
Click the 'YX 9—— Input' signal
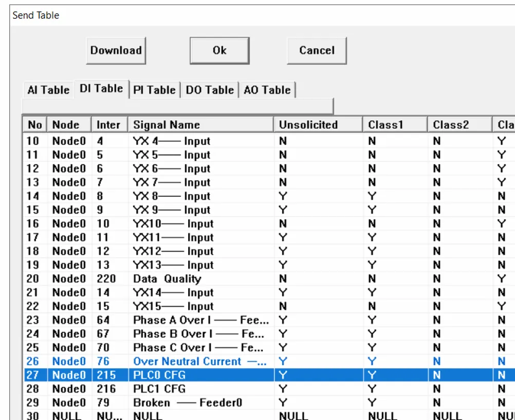[172, 210]
